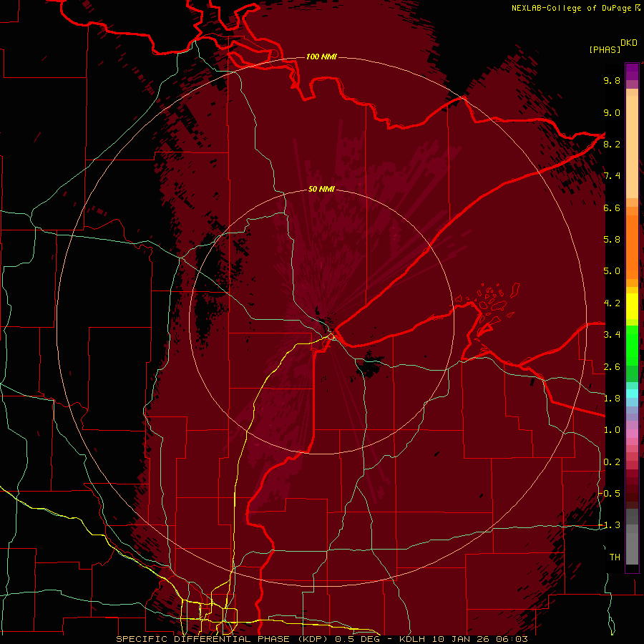Pick the purple top band on the color bar

coord(632,72)
